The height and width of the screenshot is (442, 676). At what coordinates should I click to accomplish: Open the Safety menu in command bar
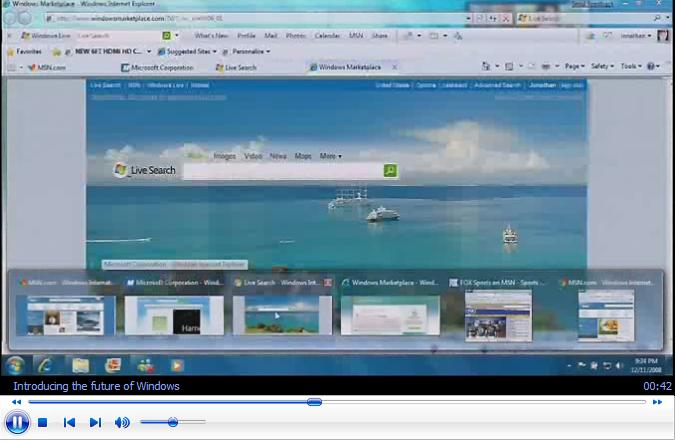602,66
